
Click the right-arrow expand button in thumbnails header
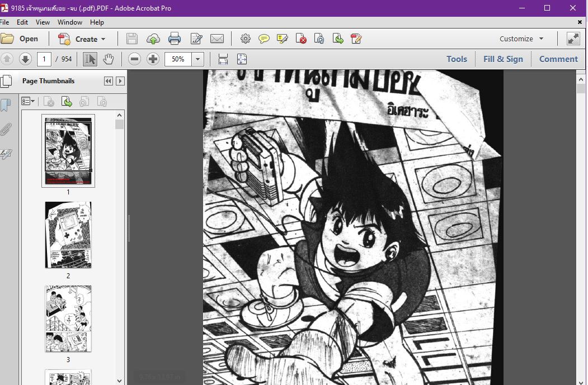point(120,81)
